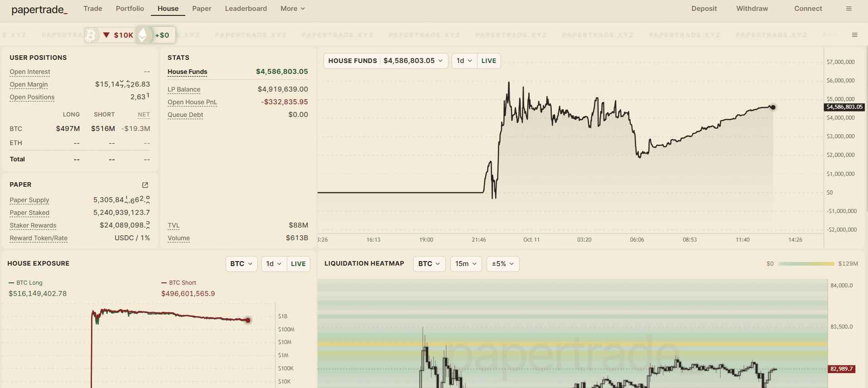The width and height of the screenshot is (868, 388).
Task: Open the House Exposure BTC asset dropdown
Action: point(241,264)
